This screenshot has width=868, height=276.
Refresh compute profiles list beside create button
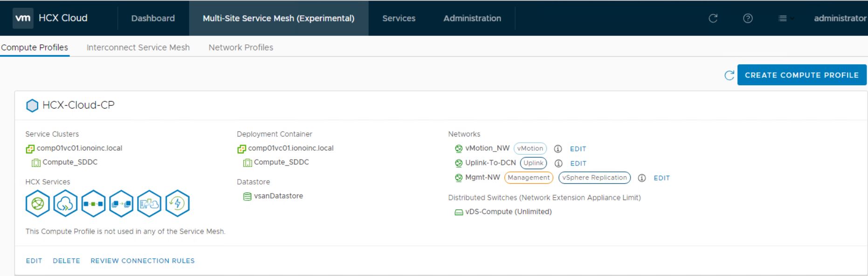click(729, 75)
